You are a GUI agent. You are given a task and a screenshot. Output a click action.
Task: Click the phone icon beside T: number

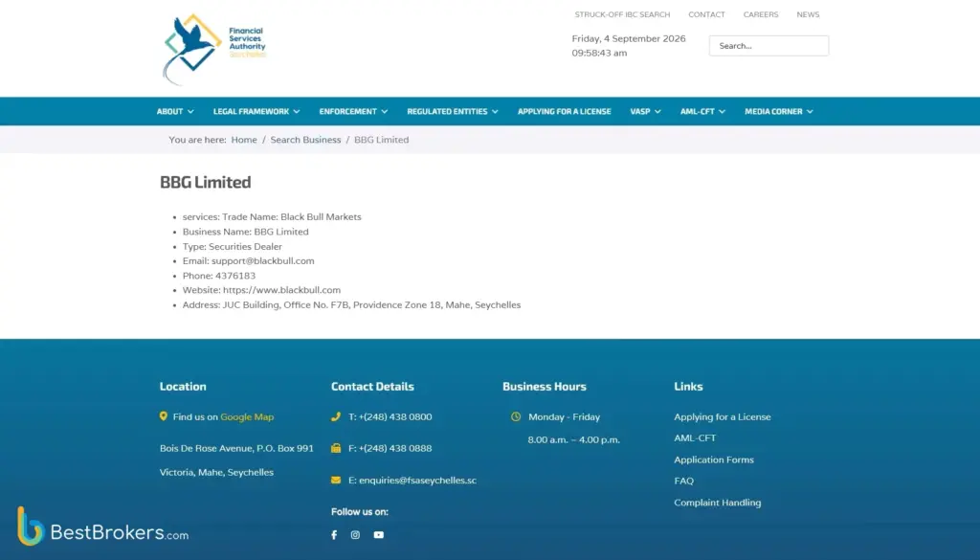coord(336,416)
